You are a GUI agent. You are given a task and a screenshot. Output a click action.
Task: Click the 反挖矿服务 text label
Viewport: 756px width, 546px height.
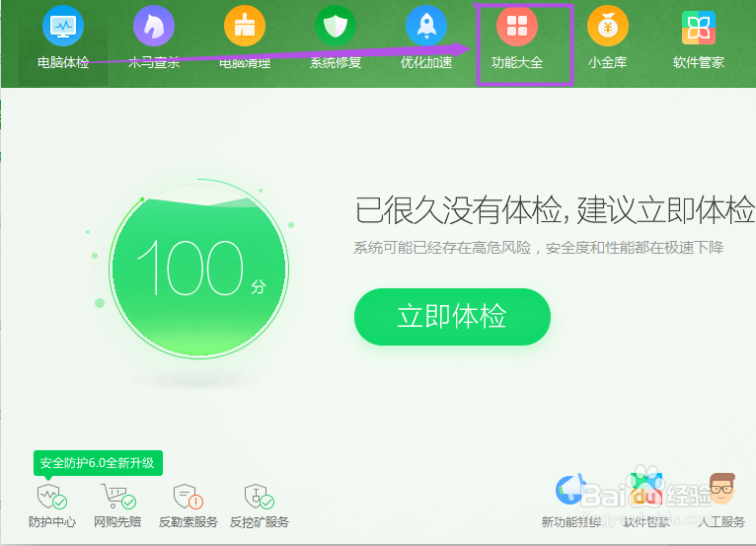point(259,522)
